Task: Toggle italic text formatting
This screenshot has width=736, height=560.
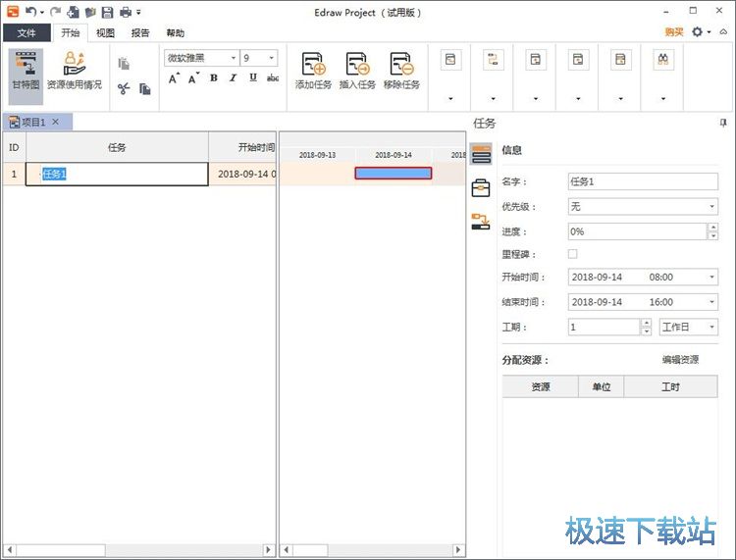Action: tap(234, 78)
